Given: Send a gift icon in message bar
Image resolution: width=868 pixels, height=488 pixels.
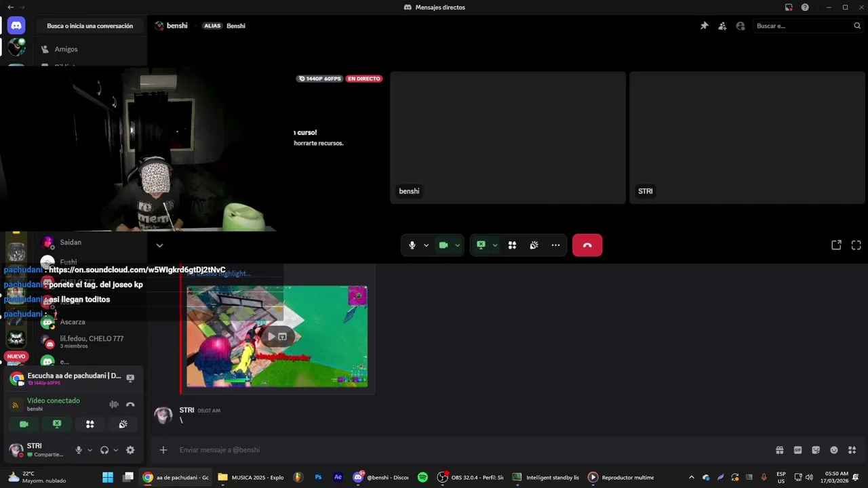Looking at the screenshot, I should [x=780, y=450].
